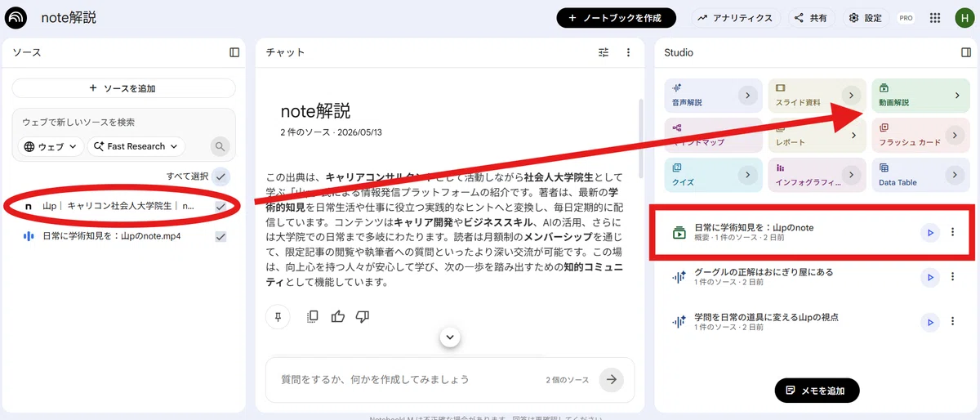Open more menu for 日常に学術知見を：山pのnote
Image resolution: width=980 pixels, height=420 pixels.
pyautogui.click(x=952, y=233)
